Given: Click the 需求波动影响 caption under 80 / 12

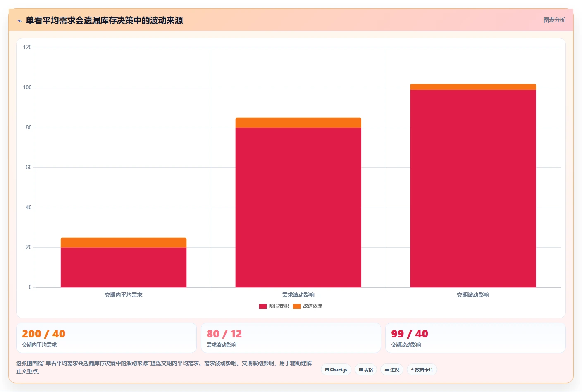Looking at the screenshot, I should (x=222, y=345).
